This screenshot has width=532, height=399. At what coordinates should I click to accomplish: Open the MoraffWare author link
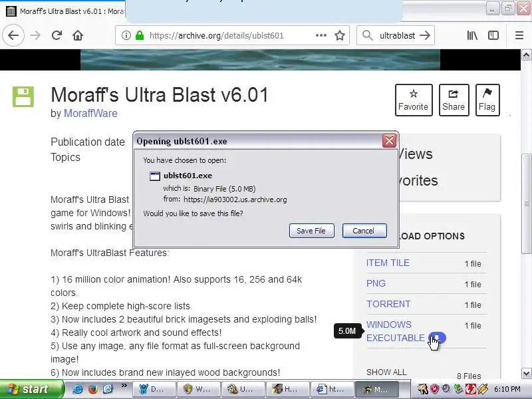(90, 113)
